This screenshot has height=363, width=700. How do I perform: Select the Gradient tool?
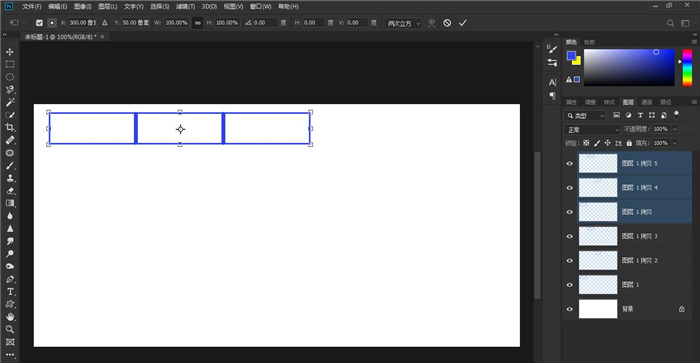pyautogui.click(x=10, y=203)
